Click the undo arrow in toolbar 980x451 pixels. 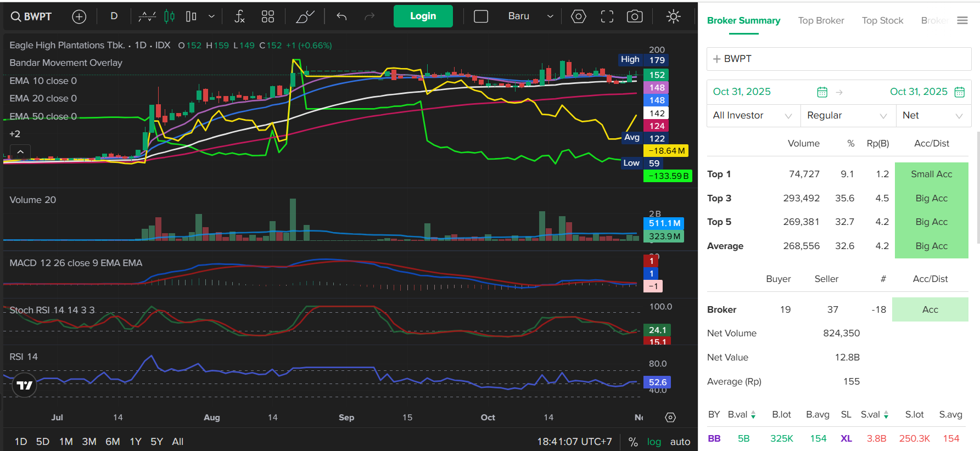point(341,16)
